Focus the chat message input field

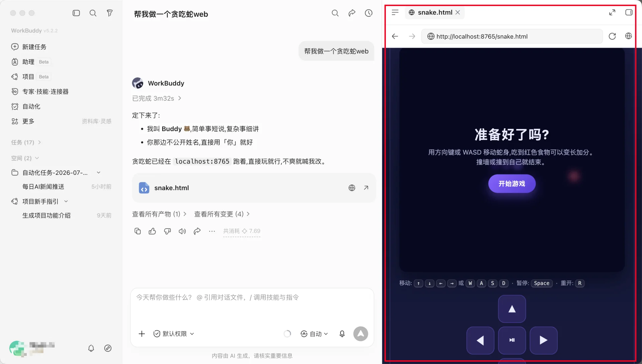point(252,306)
